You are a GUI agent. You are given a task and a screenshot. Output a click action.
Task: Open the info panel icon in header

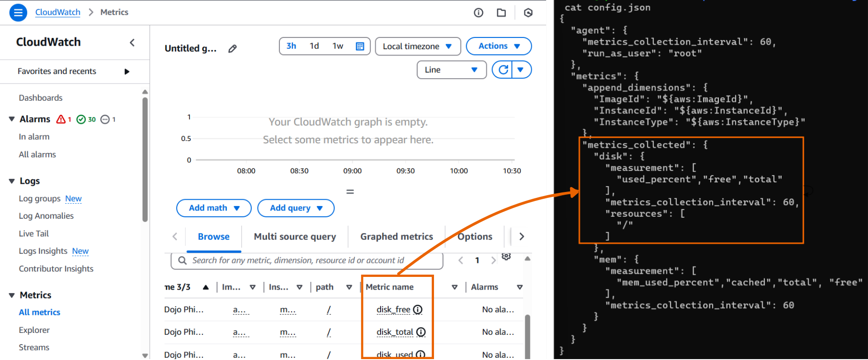click(478, 13)
